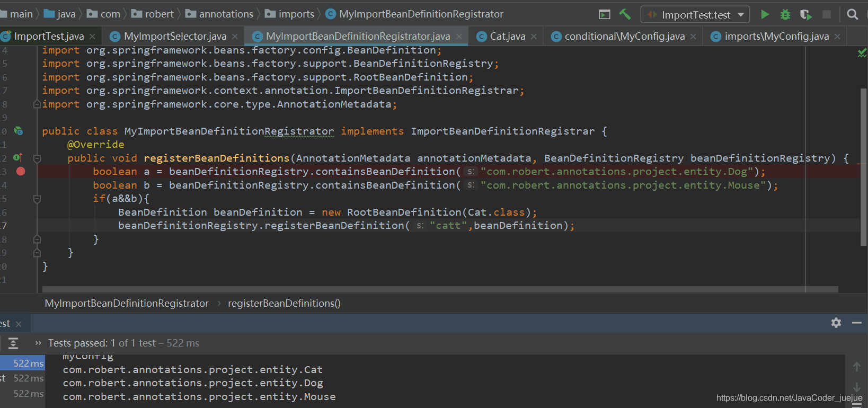Click the com breadcrumb folder

(104, 14)
